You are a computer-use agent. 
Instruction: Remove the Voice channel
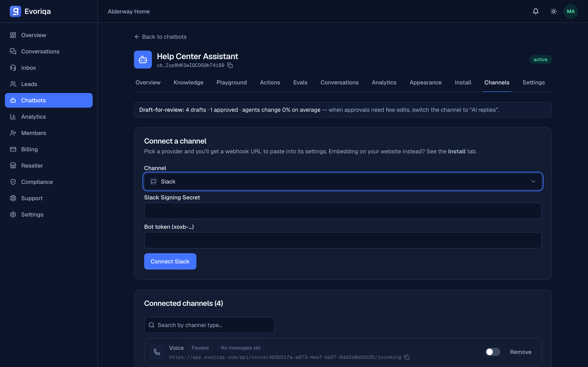click(x=520, y=352)
